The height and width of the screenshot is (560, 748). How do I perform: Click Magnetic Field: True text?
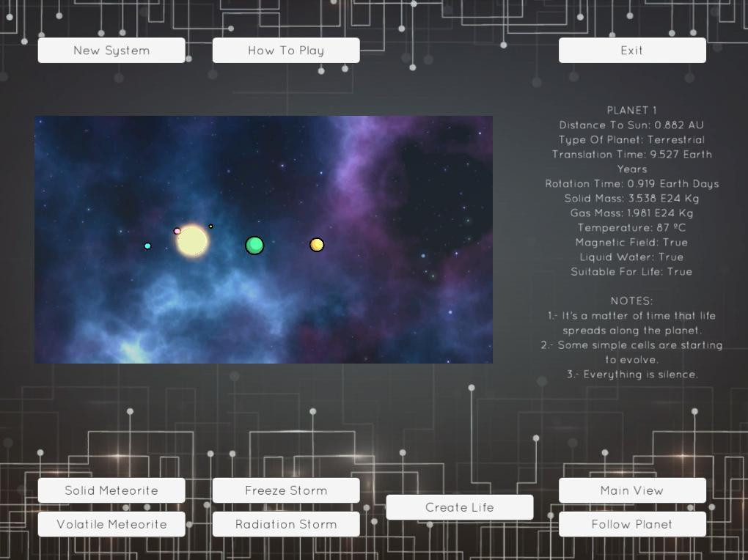click(x=631, y=243)
